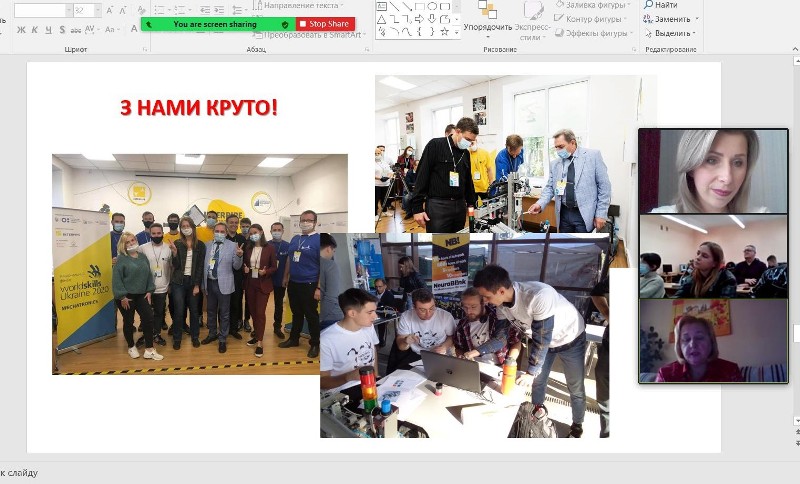Collapse the ribbon with chevron
The height and width of the screenshot is (484, 800).
click(x=795, y=49)
